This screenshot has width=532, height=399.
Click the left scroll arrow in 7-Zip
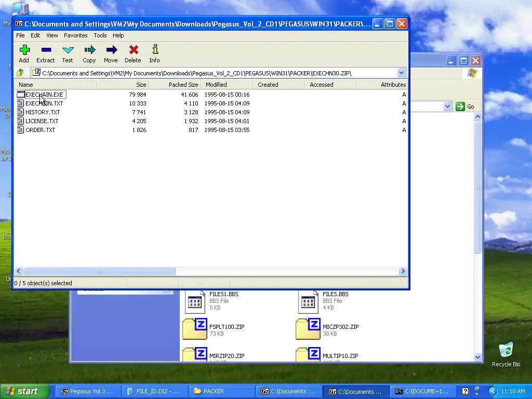pyautogui.click(x=19, y=271)
